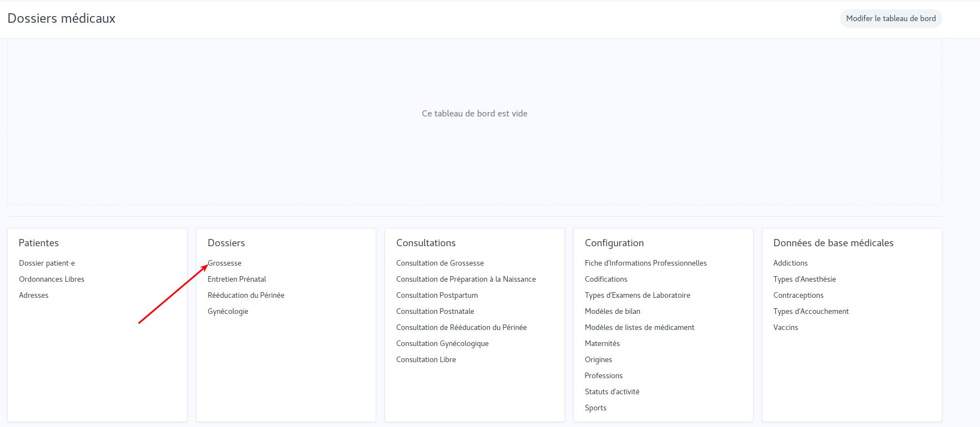Click the Gynécologie dossier link
The height and width of the screenshot is (427, 980).
(x=228, y=311)
